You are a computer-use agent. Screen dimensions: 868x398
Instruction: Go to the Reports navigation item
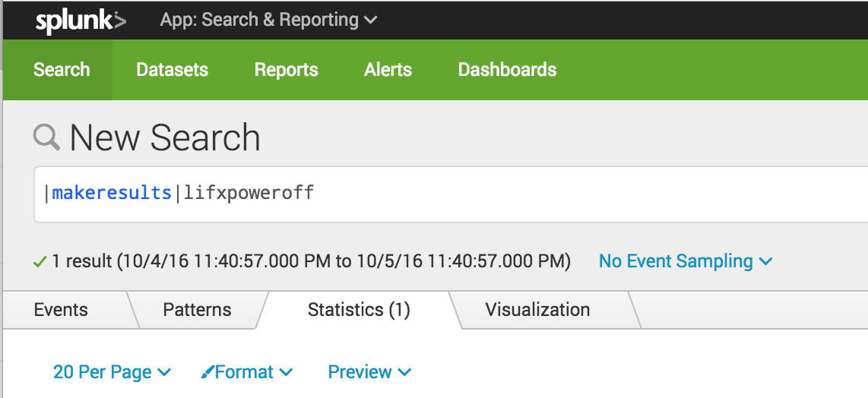pos(287,70)
